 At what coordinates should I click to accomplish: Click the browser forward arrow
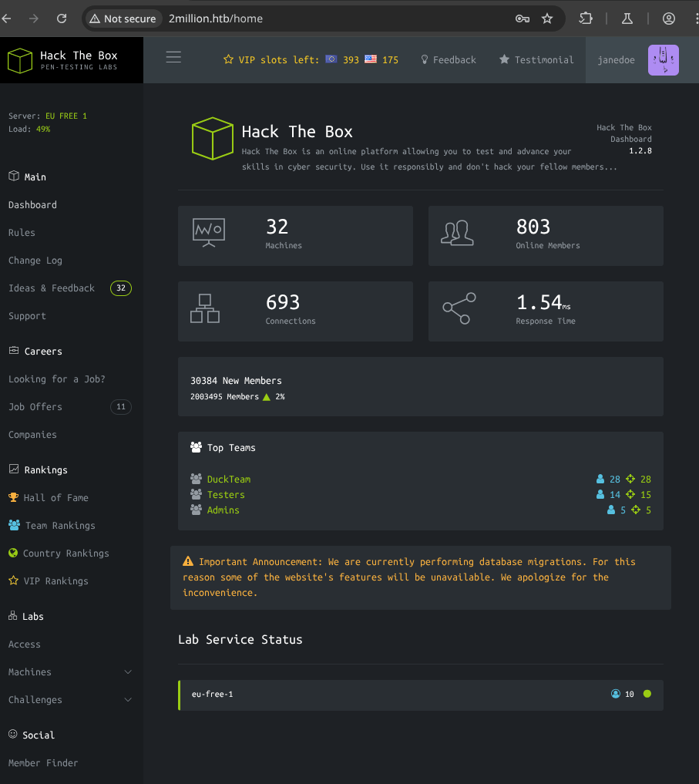click(x=33, y=19)
